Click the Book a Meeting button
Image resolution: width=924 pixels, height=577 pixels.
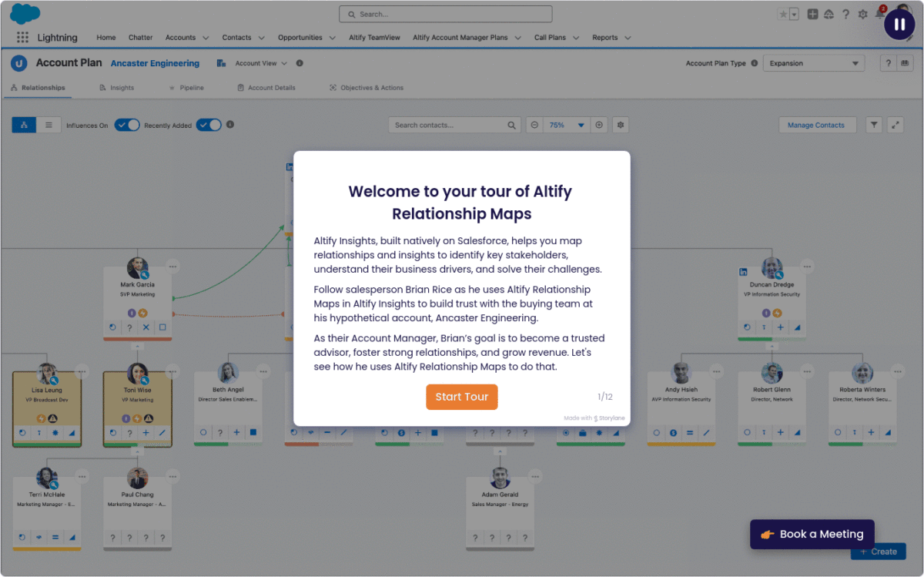point(812,534)
